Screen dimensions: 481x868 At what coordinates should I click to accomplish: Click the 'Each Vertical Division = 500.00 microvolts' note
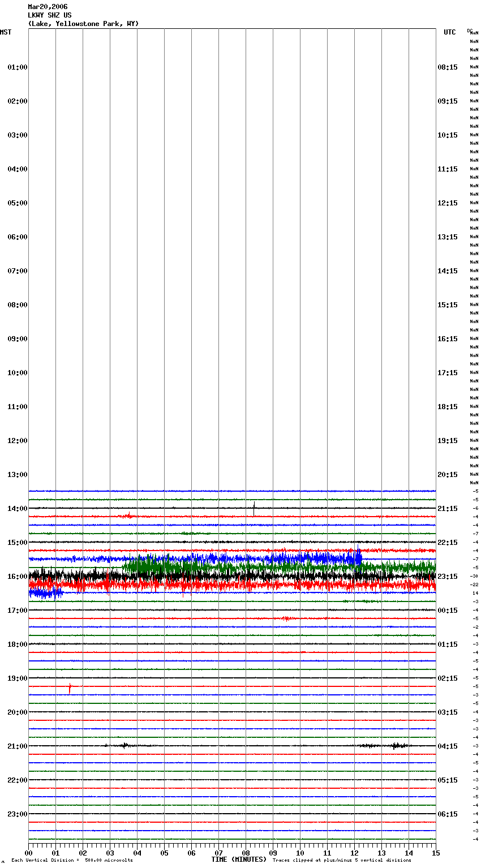coord(72,861)
